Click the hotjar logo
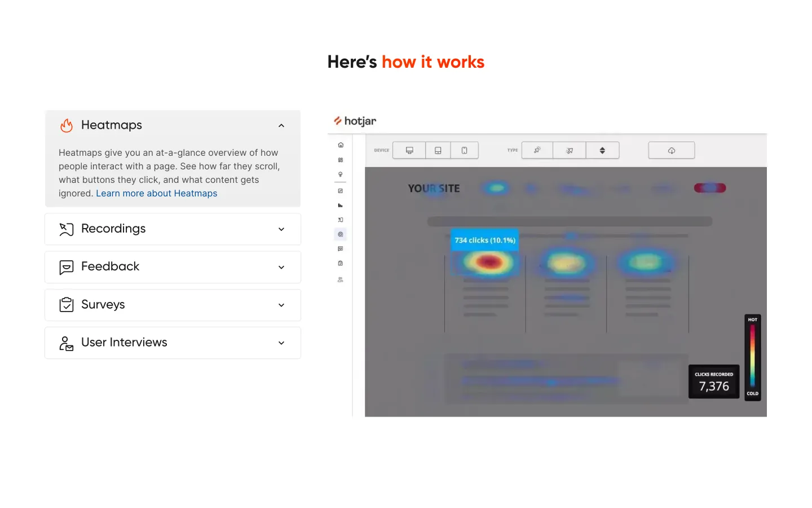Viewport: 812px width, 508px height. point(355,121)
